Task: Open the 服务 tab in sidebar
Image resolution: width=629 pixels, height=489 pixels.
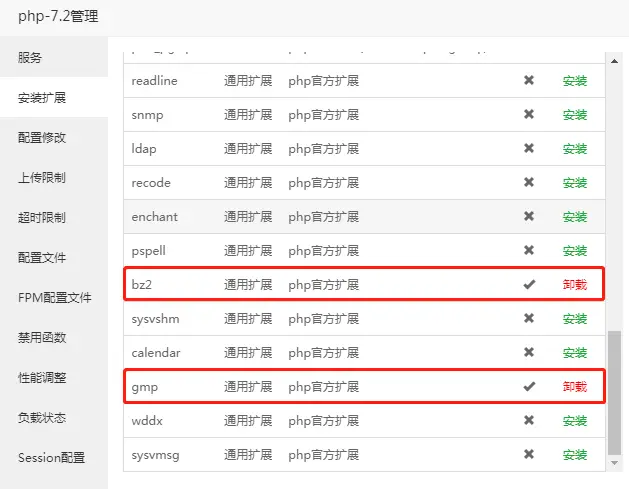Action: pyautogui.click(x=30, y=57)
